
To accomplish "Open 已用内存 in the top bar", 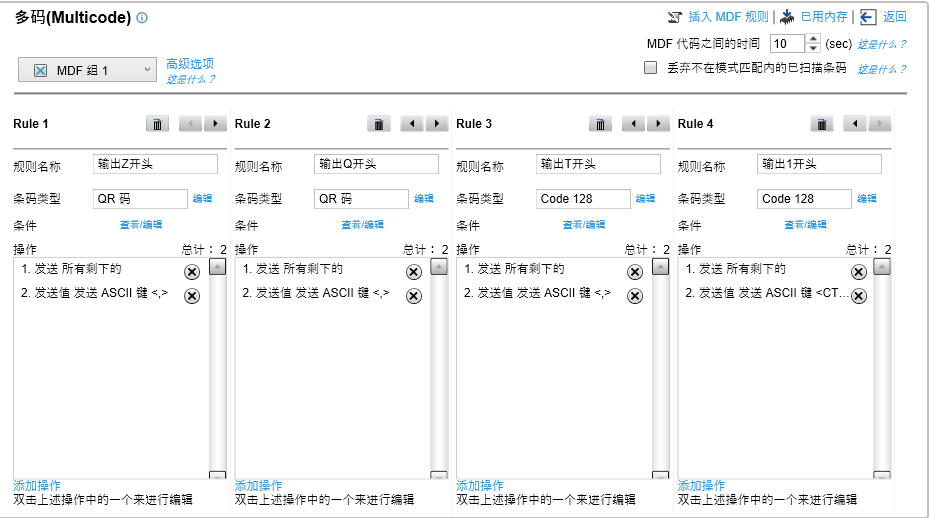I will [x=814, y=17].
